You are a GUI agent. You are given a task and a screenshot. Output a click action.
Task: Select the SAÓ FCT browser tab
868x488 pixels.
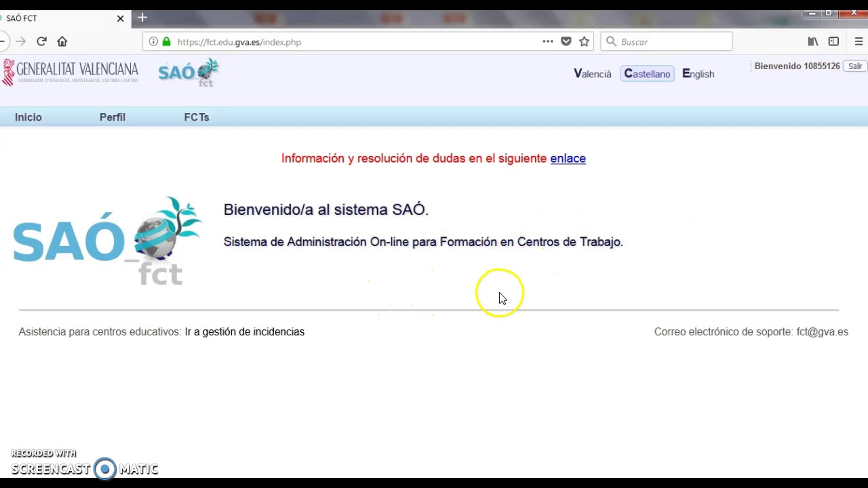tap(64, 18)
